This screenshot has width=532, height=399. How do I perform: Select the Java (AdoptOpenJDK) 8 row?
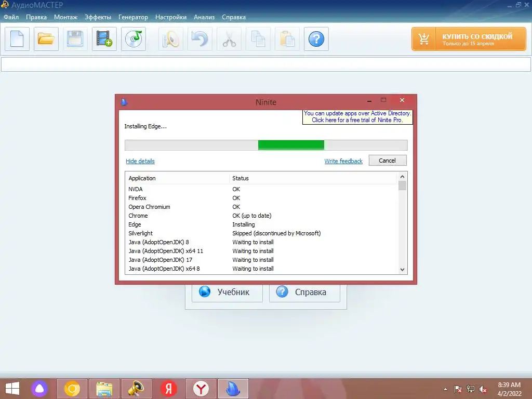tap(262, 242)
